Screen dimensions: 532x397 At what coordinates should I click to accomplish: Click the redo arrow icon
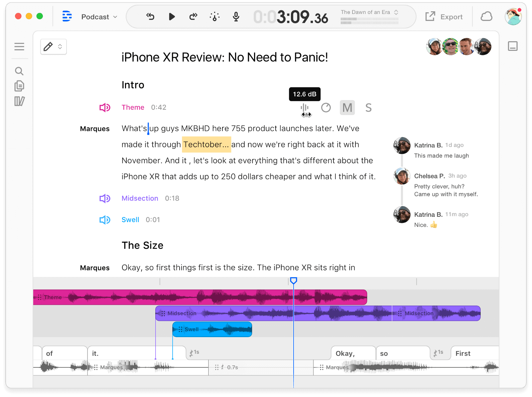click(193, 16)
